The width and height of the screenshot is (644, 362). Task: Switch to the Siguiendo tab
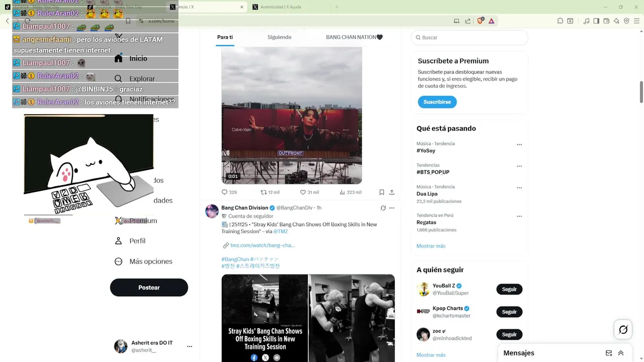(x=279, y=37)
